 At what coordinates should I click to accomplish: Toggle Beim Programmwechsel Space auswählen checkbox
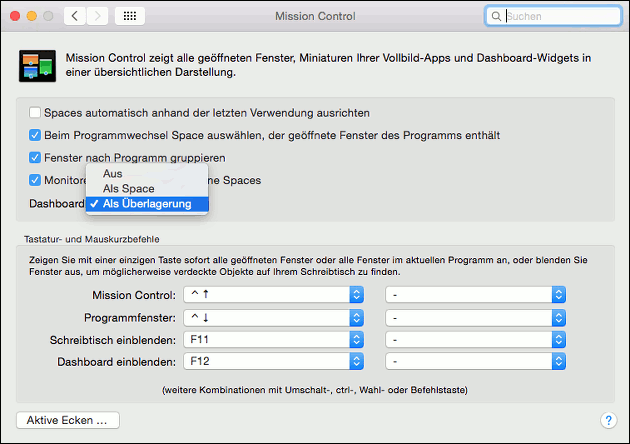click(35, 135)
